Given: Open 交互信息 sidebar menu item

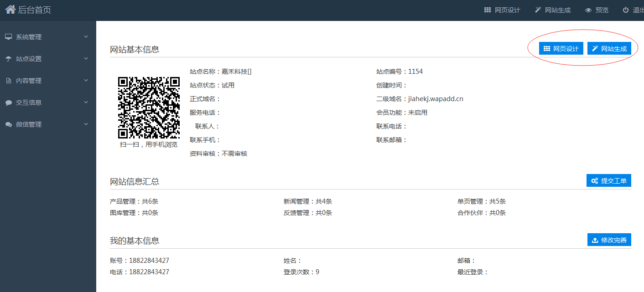Looking at the screenshot, I should 29,102.
